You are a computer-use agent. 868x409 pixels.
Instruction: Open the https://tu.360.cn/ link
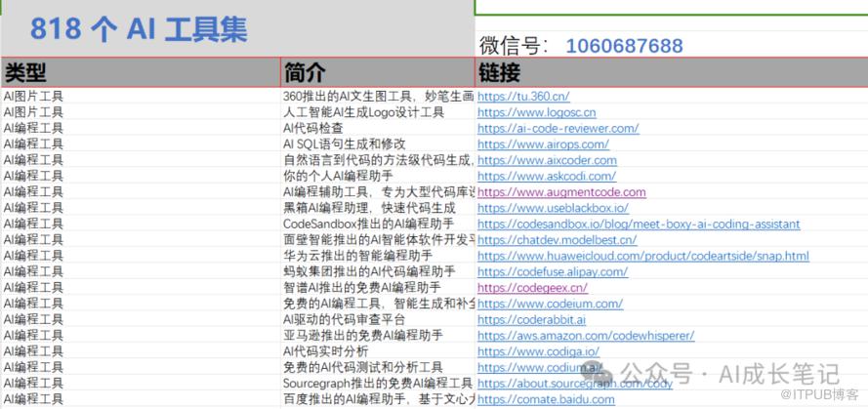523,97
